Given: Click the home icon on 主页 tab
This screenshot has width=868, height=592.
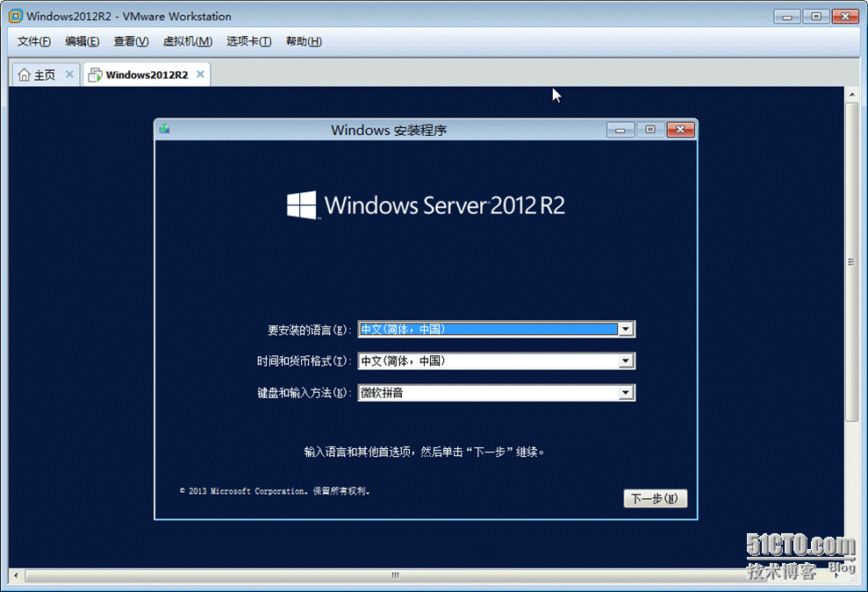Looking at the screenshot, I should click(x=24, y=75).
